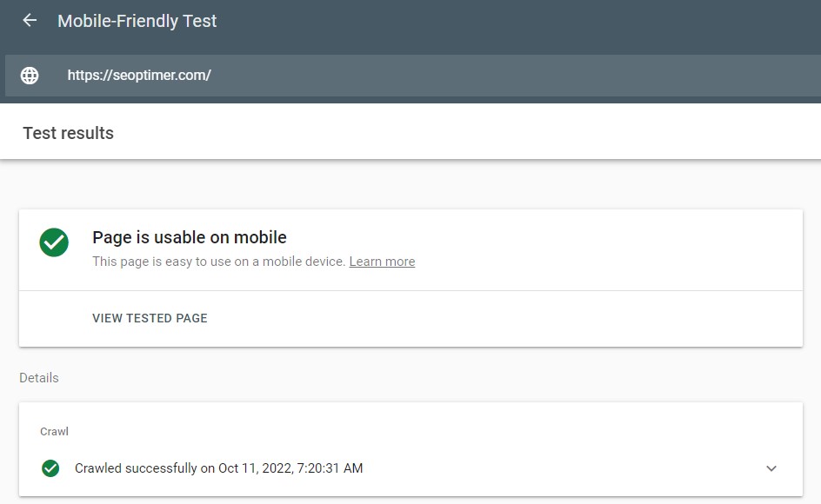Click the blank header area right of the title
This screenshot has width=821, height=504.
point(522,21)
